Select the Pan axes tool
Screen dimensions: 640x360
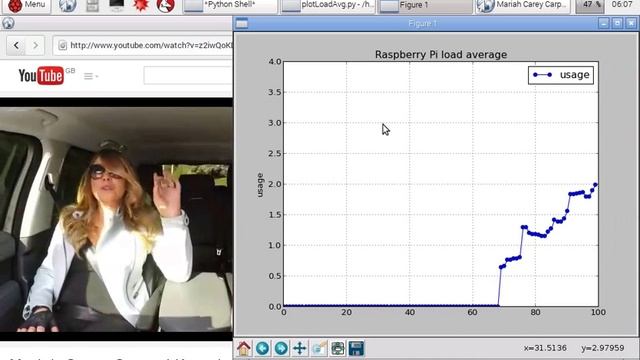pos(300,348)
